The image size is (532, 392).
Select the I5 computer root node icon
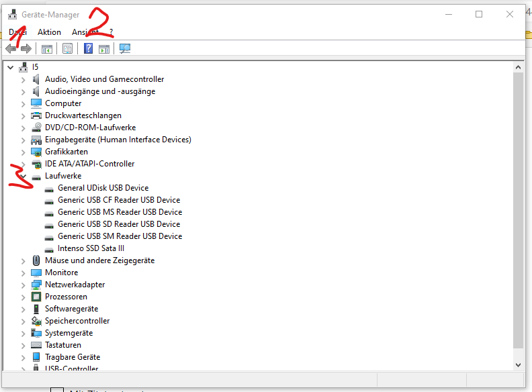23,67
